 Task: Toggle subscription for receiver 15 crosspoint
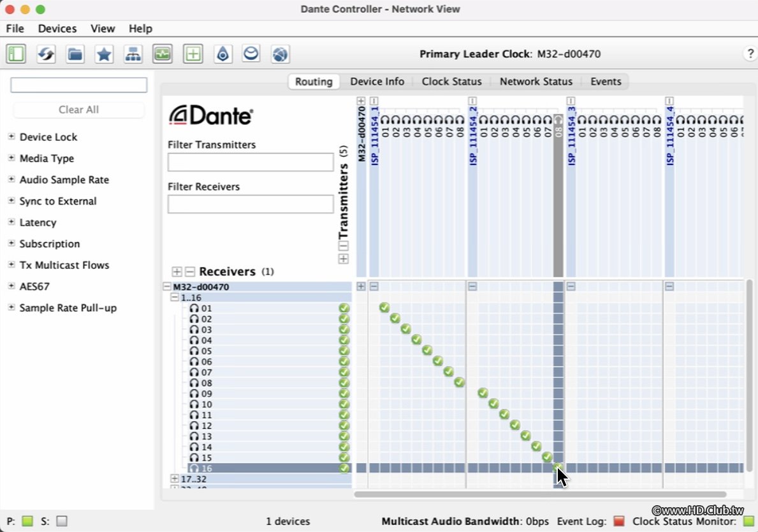(547, 457)
